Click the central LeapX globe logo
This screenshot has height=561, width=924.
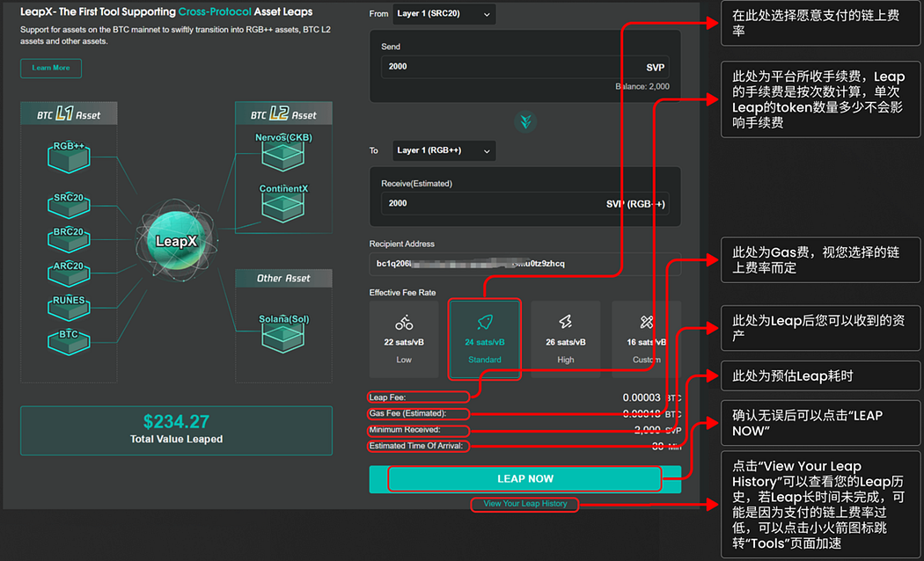coord(176,240)
